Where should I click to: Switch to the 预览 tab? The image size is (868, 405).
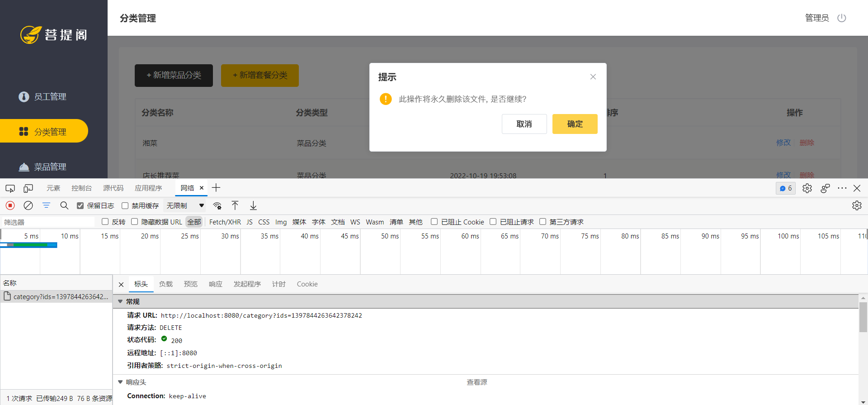[191, 284]
